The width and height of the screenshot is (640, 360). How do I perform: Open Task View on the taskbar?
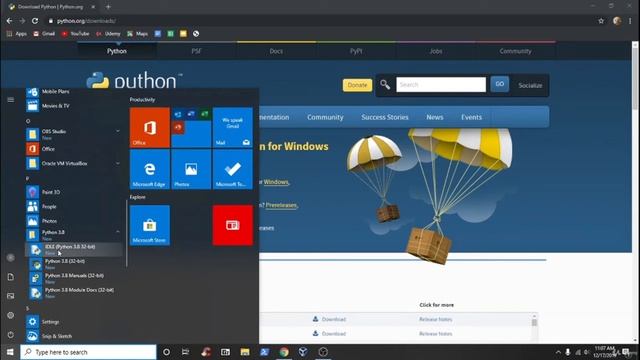[x=185, y=352]
